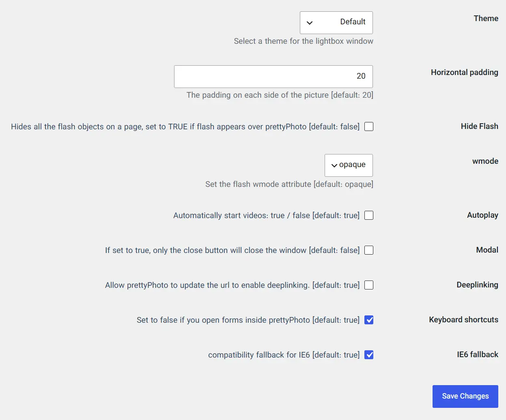Viewport: 506px width, 420px height.
Task: Open the Theme dropdown set to Default
Action: pyautogui.click(x=336, y=23)
